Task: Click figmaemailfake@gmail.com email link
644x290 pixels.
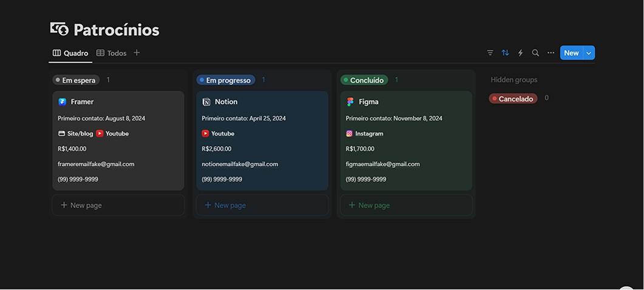Action: [383, 164]
